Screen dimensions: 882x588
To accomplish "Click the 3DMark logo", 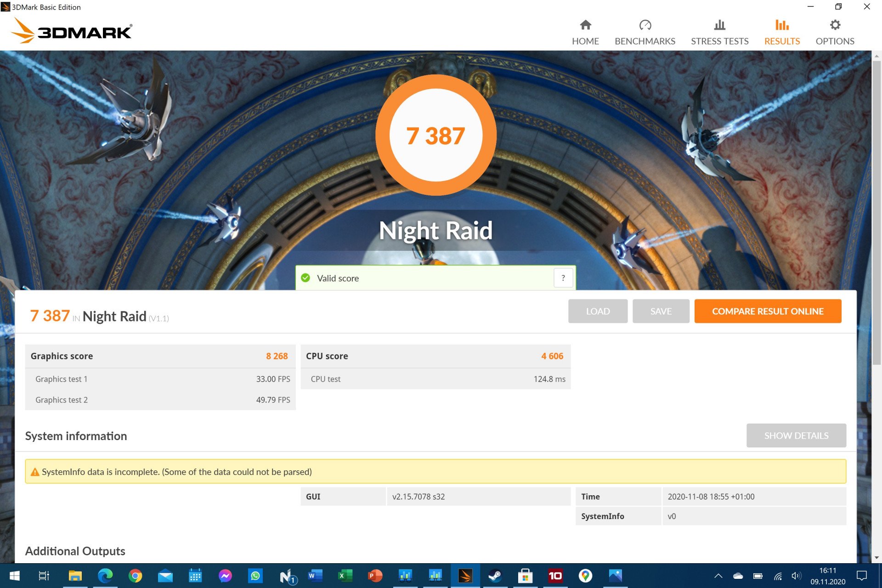I will click(x=72, y=31).
